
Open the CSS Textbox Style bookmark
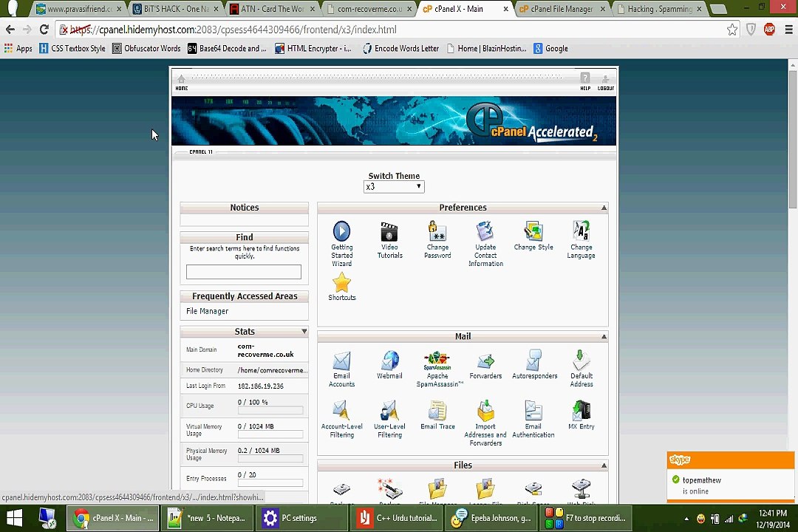[x=72, y=48]
